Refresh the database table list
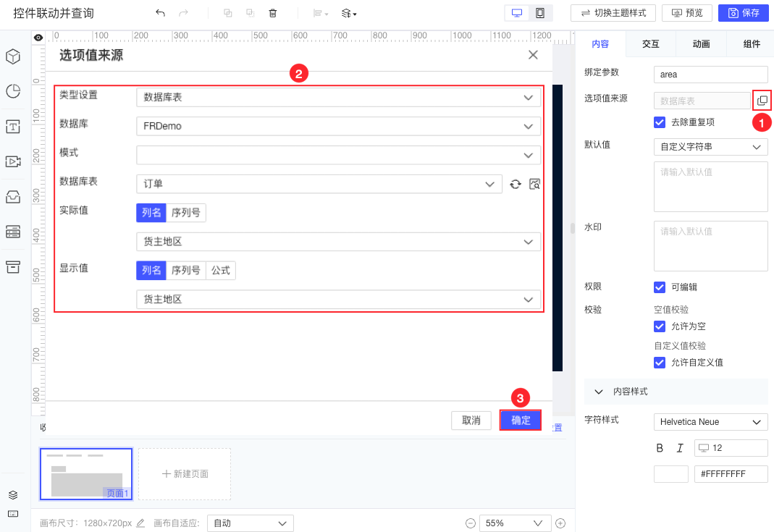Viewport: 774px width, 532px height. 516,184
